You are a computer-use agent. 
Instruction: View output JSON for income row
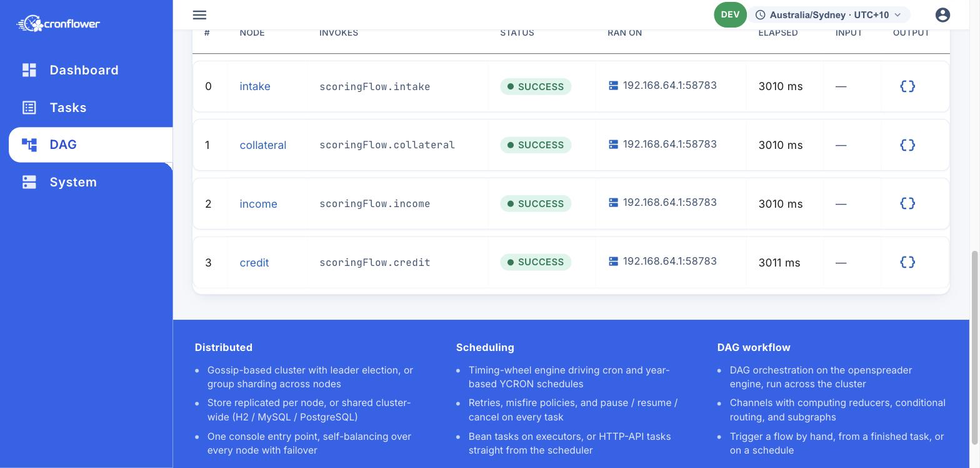907,203
